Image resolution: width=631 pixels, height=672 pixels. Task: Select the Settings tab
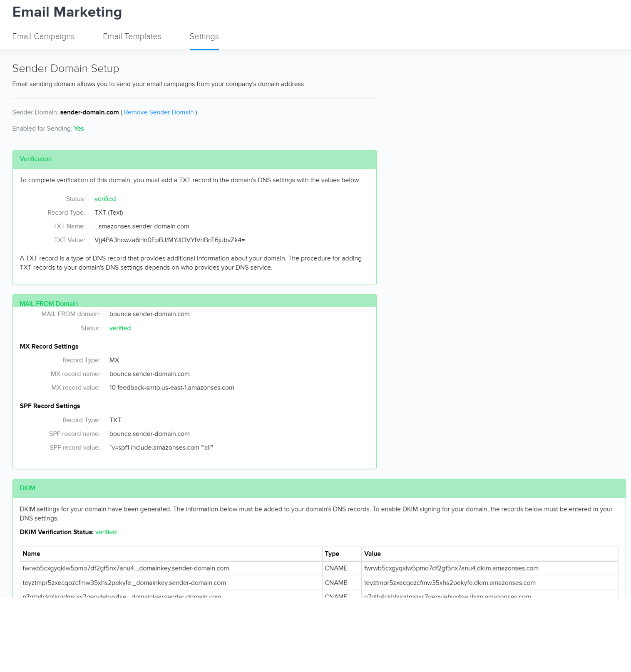(204, 37)
